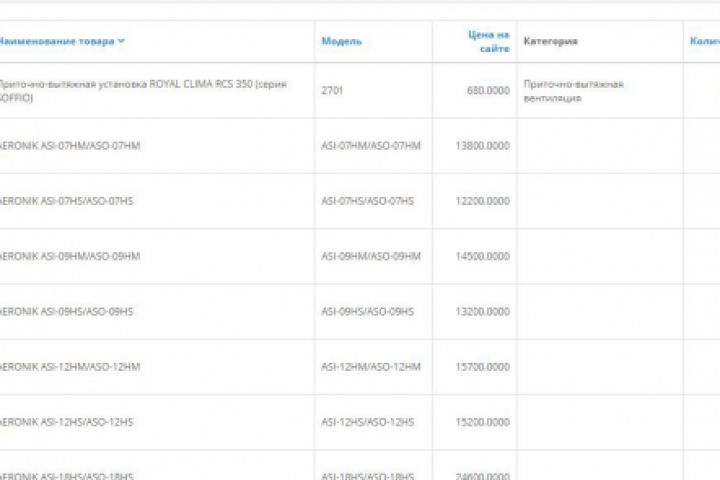Select product name AERONIK ASI-07HS/ASO-07HS
Screen dimensions: 720x480
click(67, 201)
